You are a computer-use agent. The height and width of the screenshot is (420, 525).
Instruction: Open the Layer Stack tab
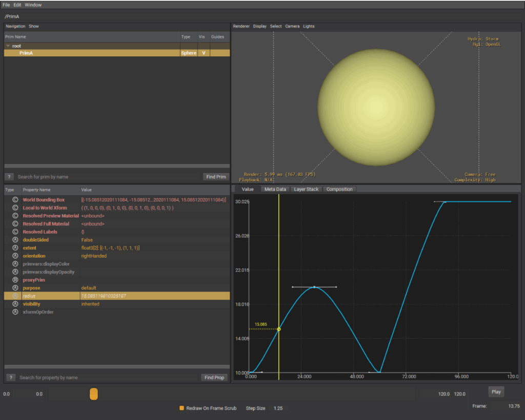[306, 189]
